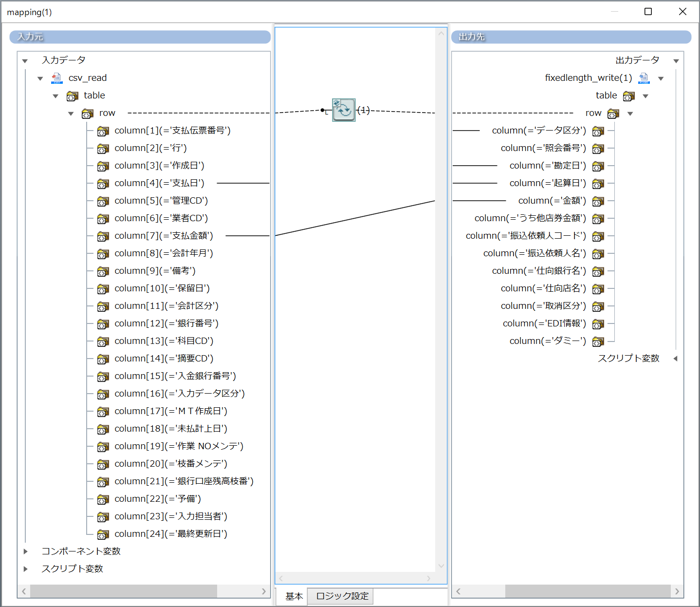The image size is (700, 607).
Task: Select column[14] 摘要CD row
Action: coord(164,359)
